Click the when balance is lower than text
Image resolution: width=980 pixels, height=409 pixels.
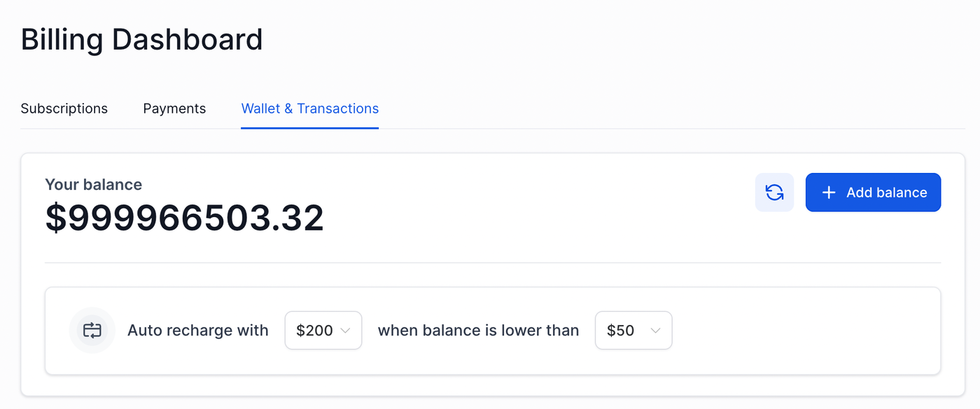pos(478,331)
